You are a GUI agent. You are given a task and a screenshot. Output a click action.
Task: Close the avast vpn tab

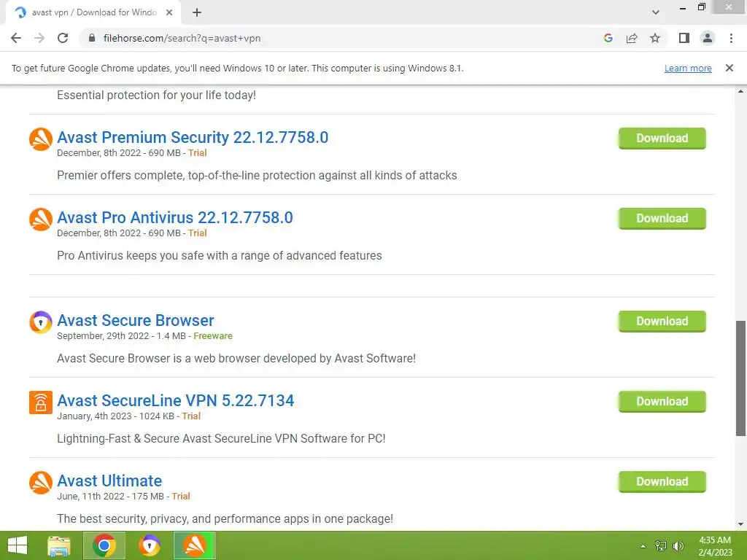pyautogui.click(x=169, y=12)
